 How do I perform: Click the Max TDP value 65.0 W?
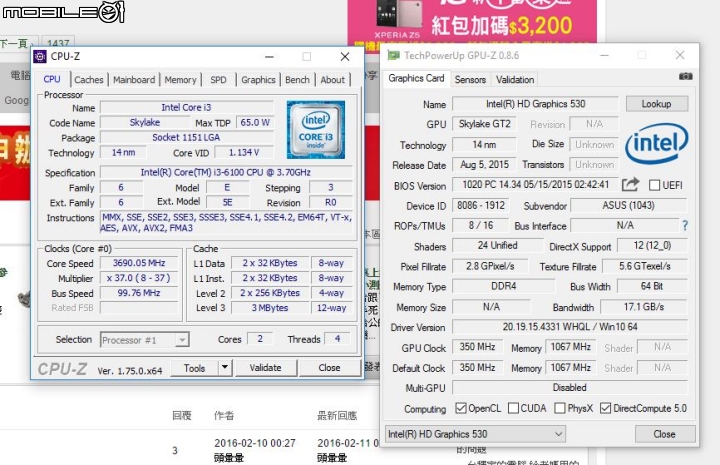pyautogui.click(x=255, y=123)
